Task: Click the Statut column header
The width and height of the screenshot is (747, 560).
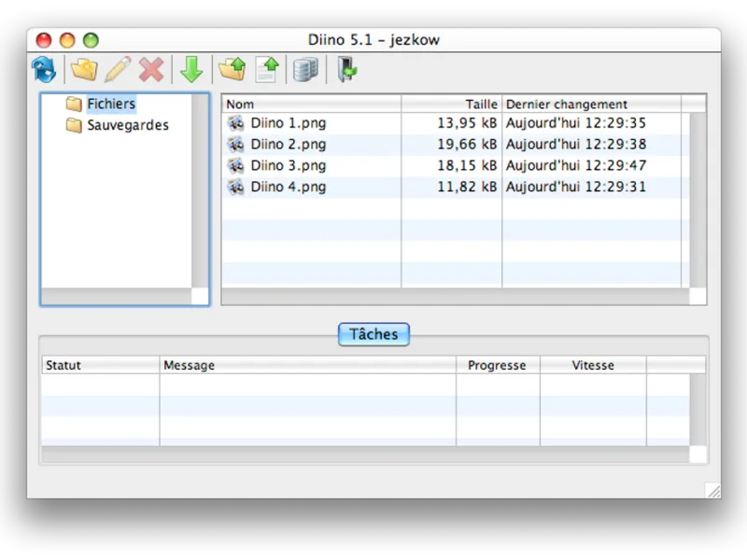Action: coord(101,365)
